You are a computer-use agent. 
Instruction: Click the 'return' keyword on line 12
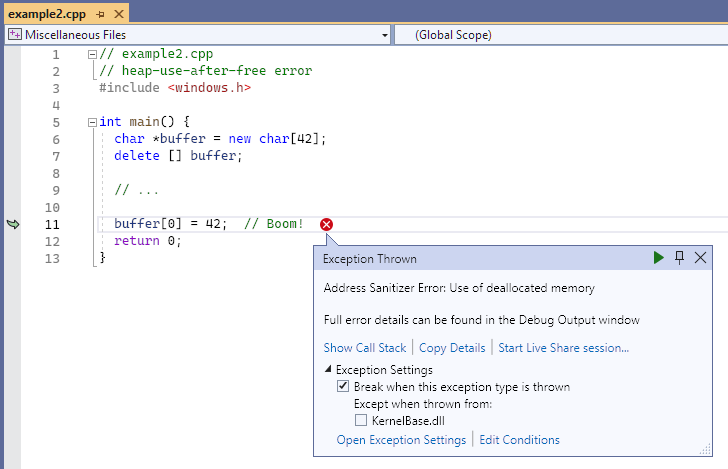click(136, 241)
